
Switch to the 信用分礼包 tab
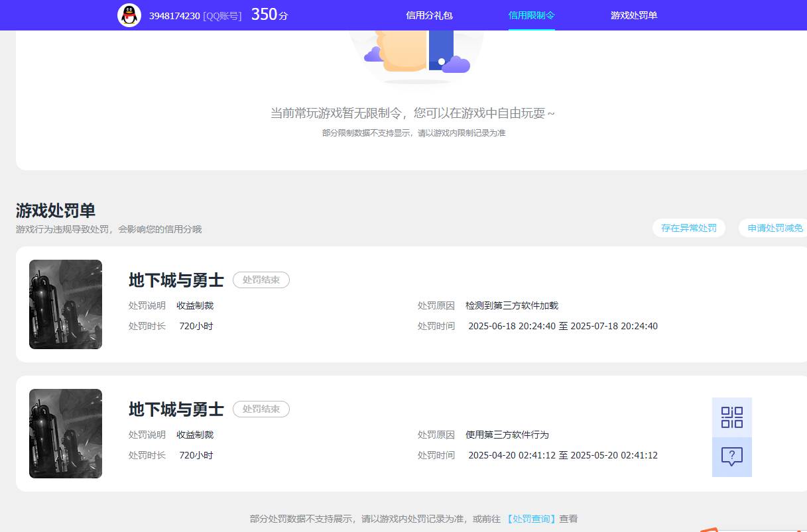[x=428, y=15]
